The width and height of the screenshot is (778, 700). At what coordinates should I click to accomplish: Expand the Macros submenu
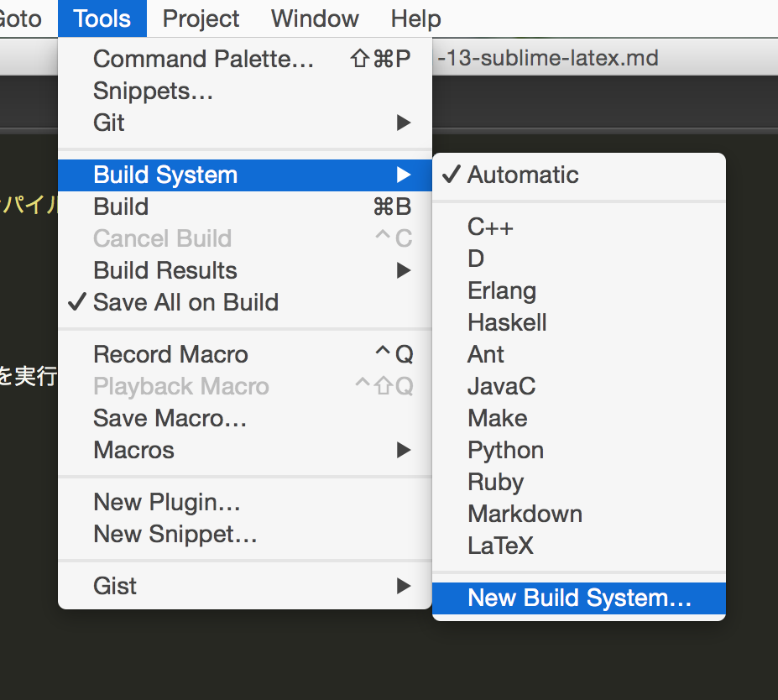tap(244, 450)
